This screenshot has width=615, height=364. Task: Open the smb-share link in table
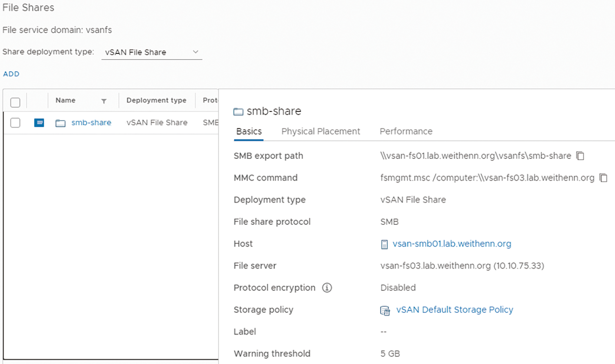point(91,123)
